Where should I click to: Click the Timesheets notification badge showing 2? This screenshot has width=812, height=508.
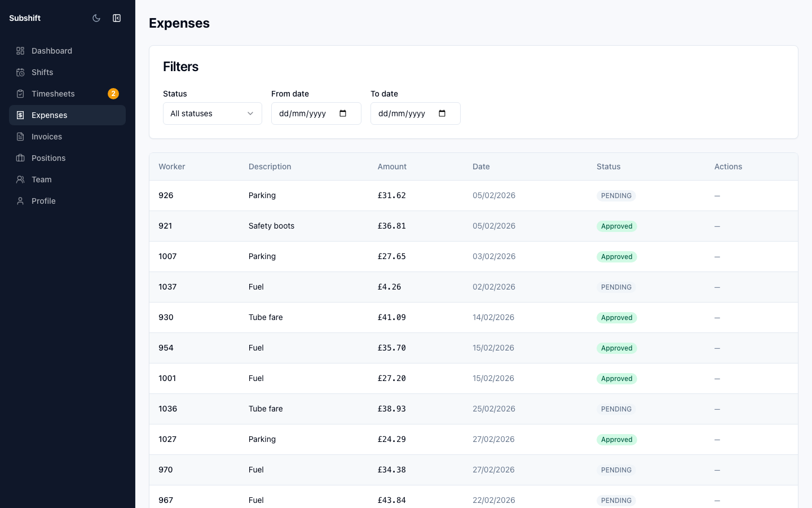(113, 94)
